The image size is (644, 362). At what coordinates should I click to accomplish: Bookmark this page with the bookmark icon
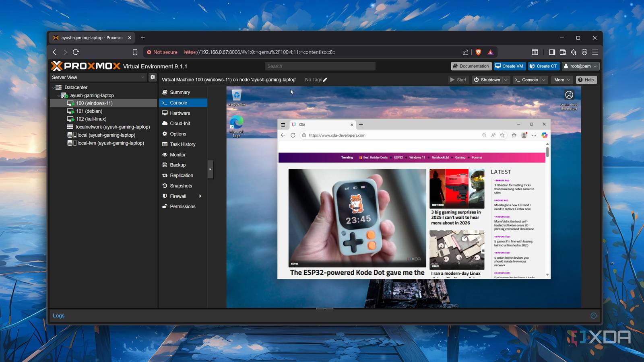click(x=135, y=52)
